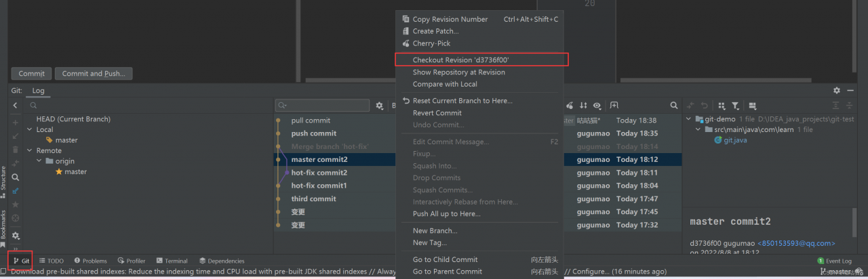
Task: Open the Structure side tab
Action: click(3, 181)
